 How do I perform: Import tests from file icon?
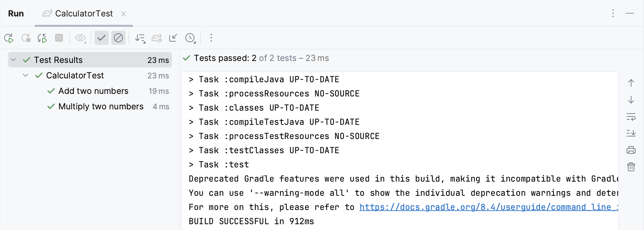173,38
